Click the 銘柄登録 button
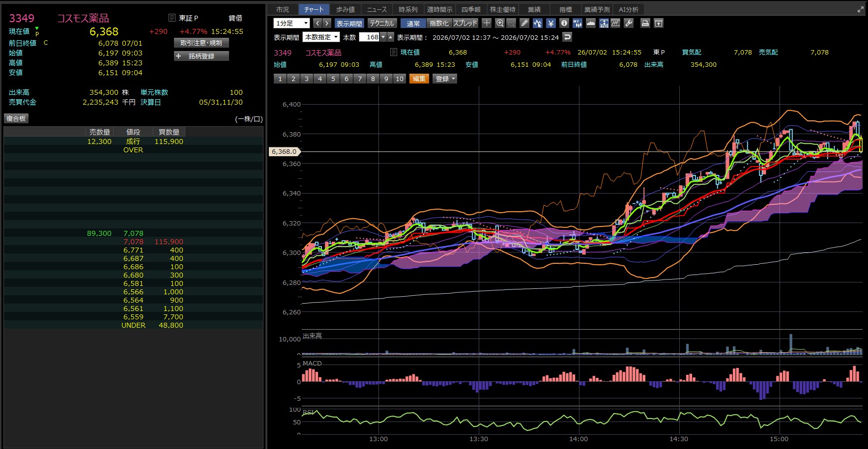This screenshot has width=868, height=449. 202,56
